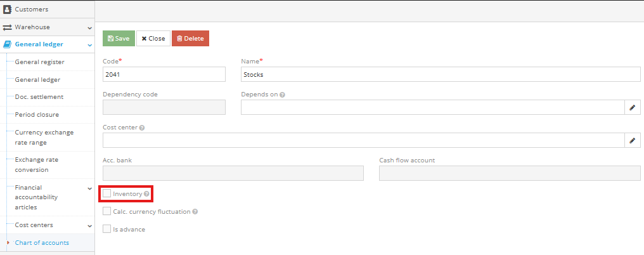
Task: Click the Code field containing 2041
Action: [164, 74]
